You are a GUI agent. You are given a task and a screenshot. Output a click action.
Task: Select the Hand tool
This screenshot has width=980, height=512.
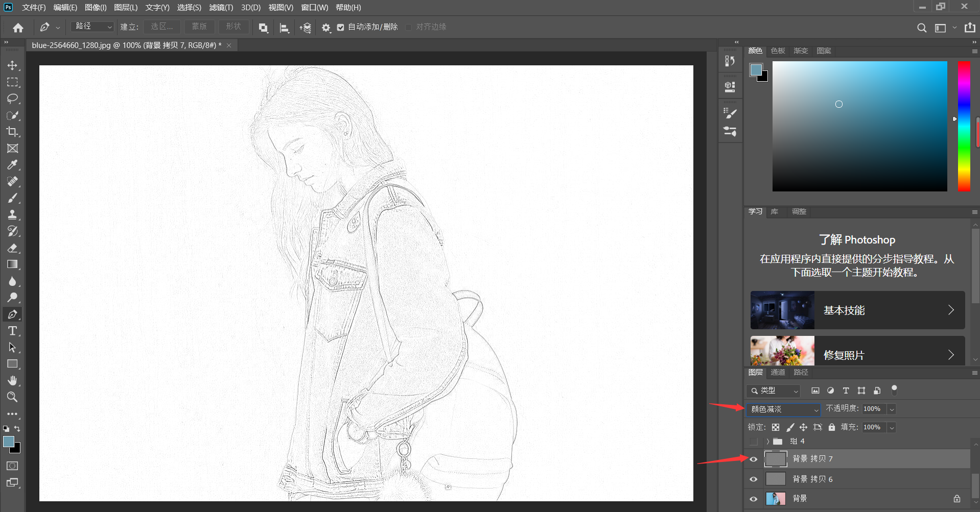pos(12,380)
